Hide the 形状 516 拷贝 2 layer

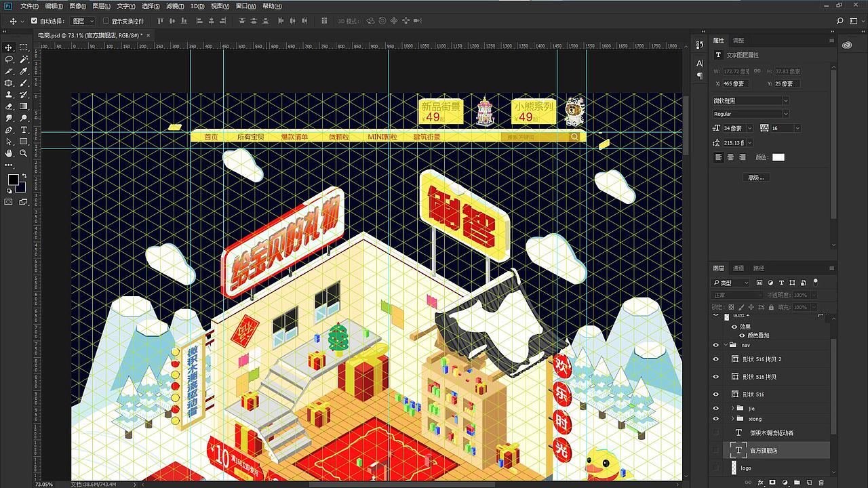click(x=715, y=359)
